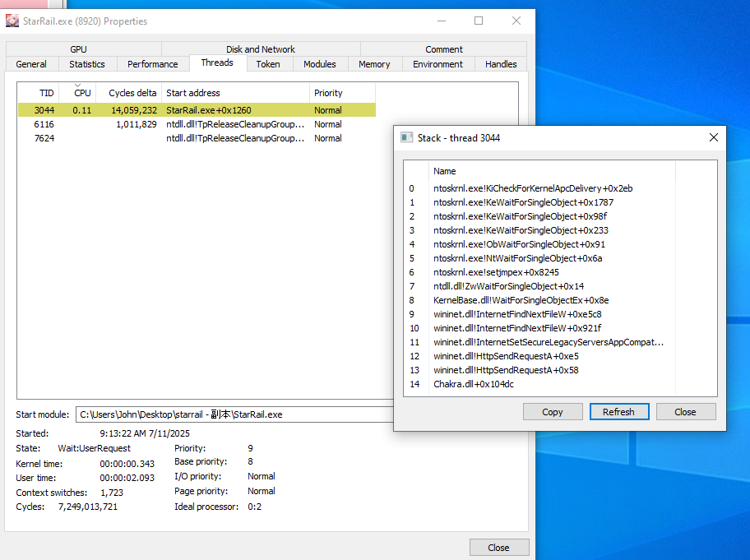The image size is (750, 560).
Task: Switch to the General tab
Action: (x=31, y=64)
